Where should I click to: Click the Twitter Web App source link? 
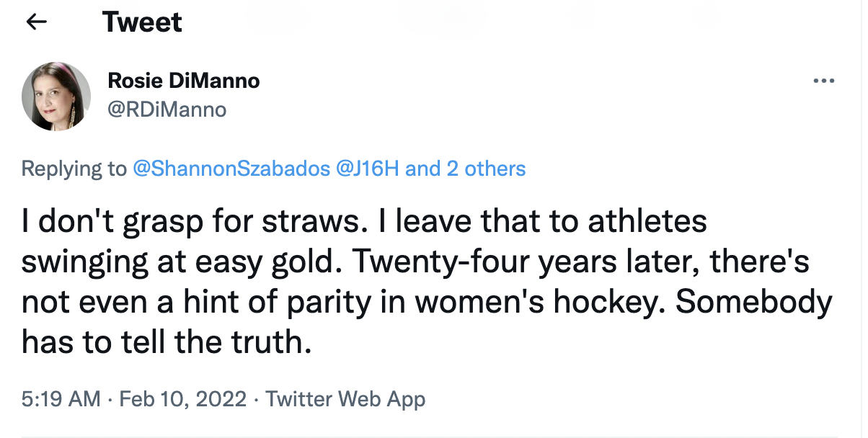pyautogui.click(x=345, y=398)
